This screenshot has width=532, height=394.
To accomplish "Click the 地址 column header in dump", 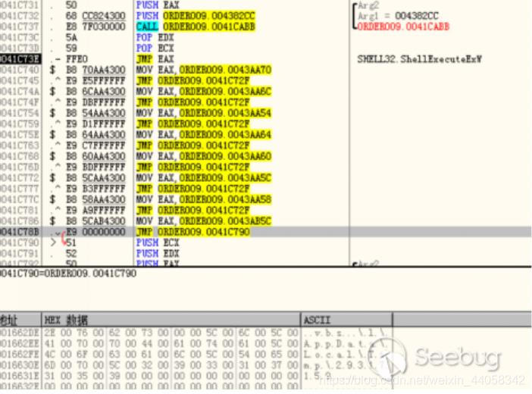I will (x=20, y=320).
